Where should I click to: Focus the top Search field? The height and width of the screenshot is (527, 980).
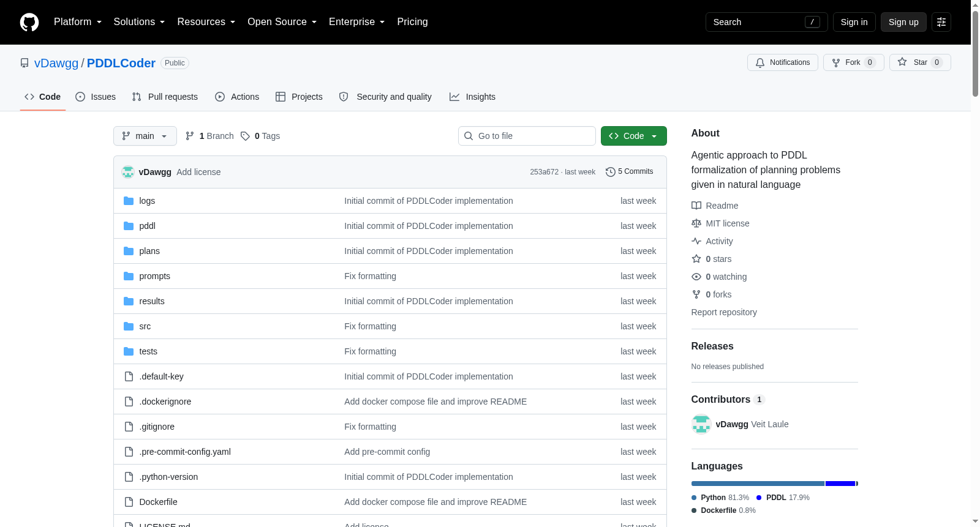point(767,22)
